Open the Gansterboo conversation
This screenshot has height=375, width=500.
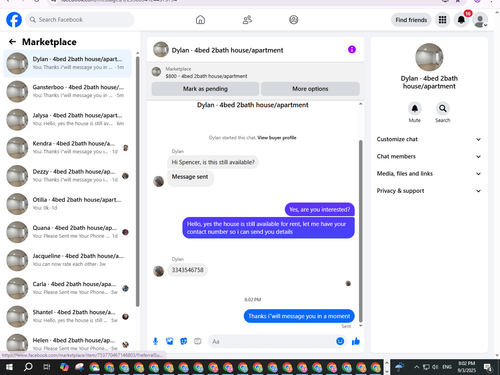click(x=67, y=91)
